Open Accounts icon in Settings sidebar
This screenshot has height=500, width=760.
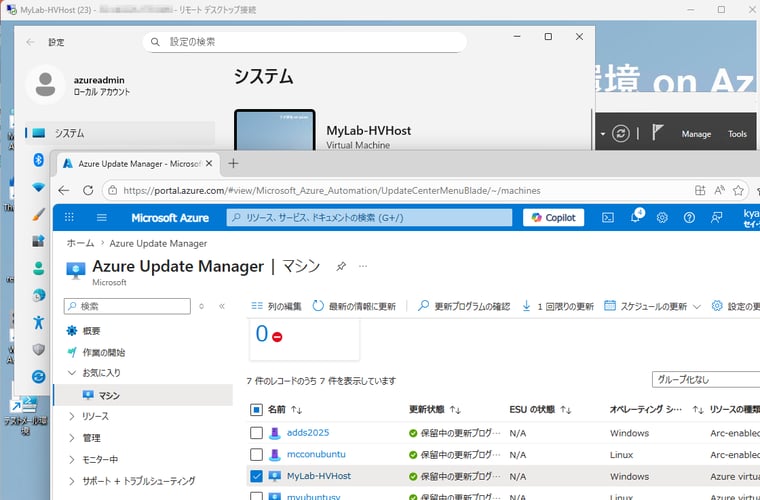[38, 268]
